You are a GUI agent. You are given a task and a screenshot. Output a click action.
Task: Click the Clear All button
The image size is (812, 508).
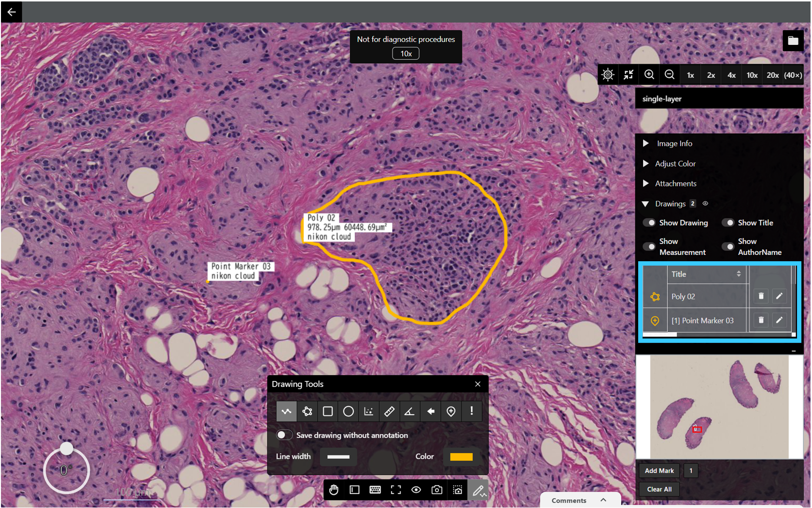tap(659, 489)
